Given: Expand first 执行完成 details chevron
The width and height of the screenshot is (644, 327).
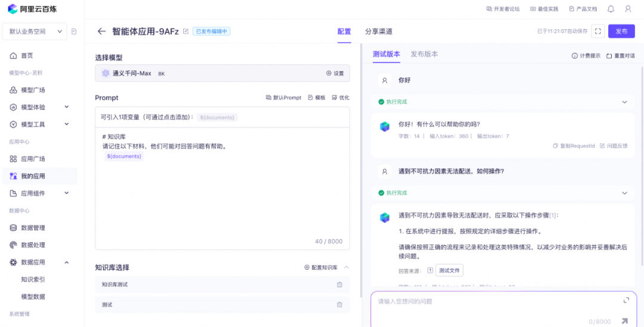Looking at the screenshot, I should (625, 102).
